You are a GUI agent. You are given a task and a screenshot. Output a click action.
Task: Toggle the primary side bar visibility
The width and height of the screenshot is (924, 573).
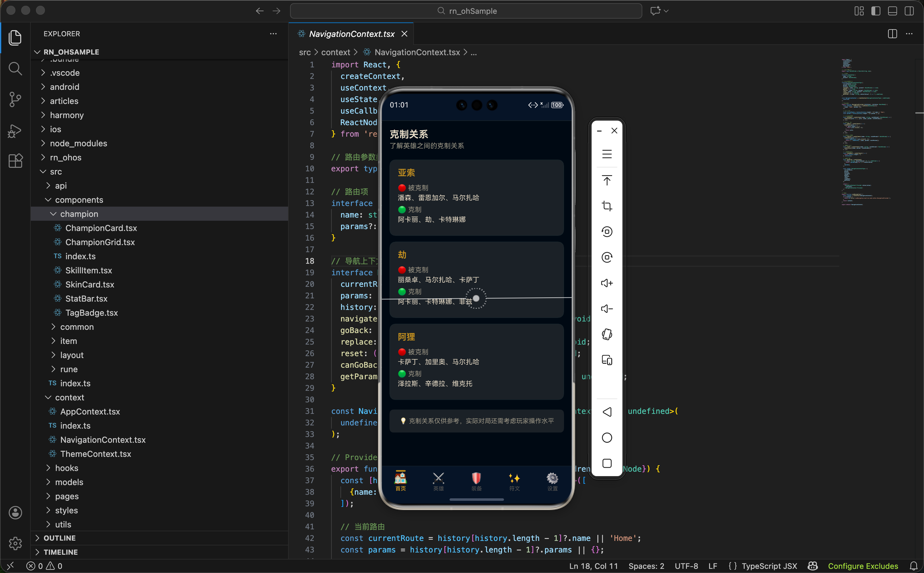coord(876,11)
